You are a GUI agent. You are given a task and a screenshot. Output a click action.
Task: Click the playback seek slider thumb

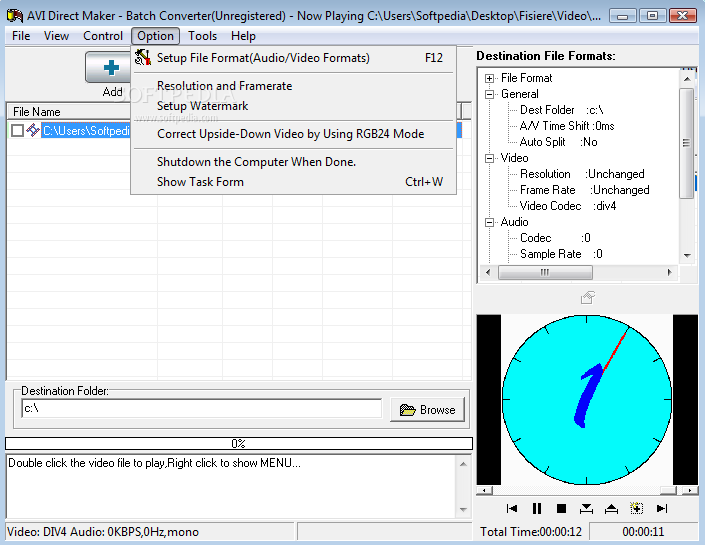pos(669,490)
